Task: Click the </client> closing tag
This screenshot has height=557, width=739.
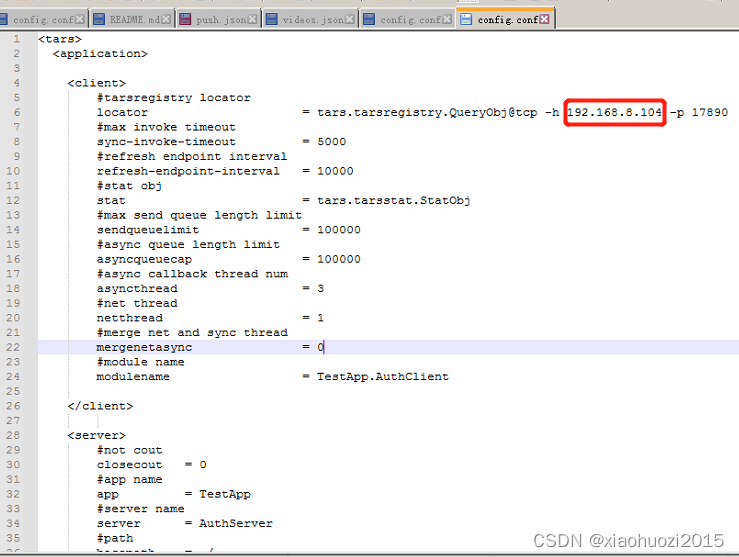Action: [x=100, y=406]
